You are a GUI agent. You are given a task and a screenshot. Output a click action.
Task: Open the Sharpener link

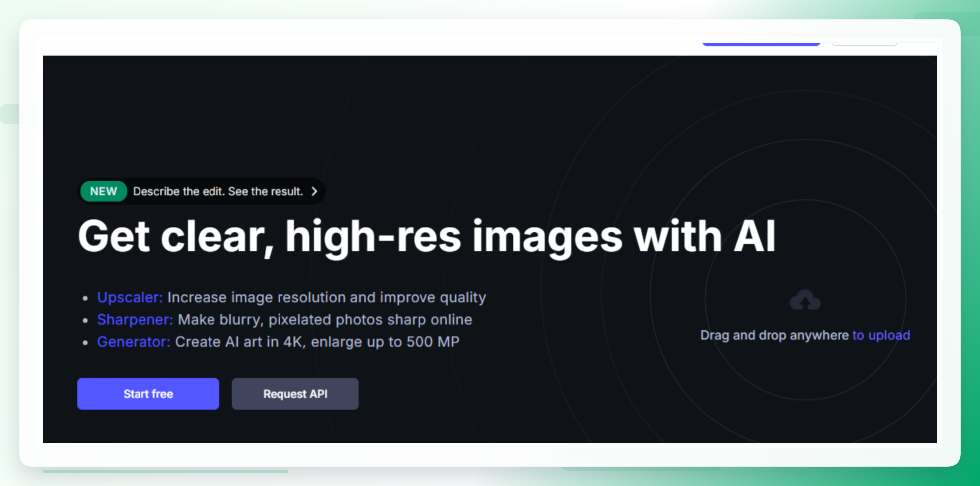tap(135, 319)
